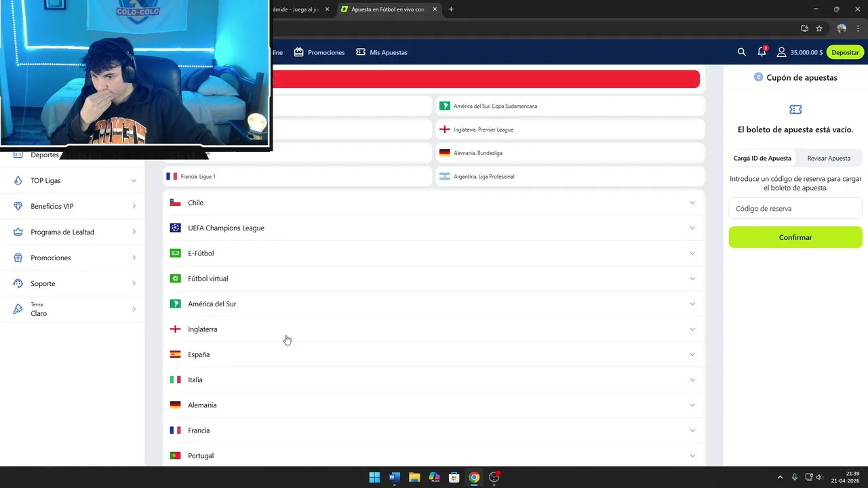Screen dimensions: 868x488
Task: Click the Cupón de apuestas heading
Action: pyautogui.click(x=802, y=77)
